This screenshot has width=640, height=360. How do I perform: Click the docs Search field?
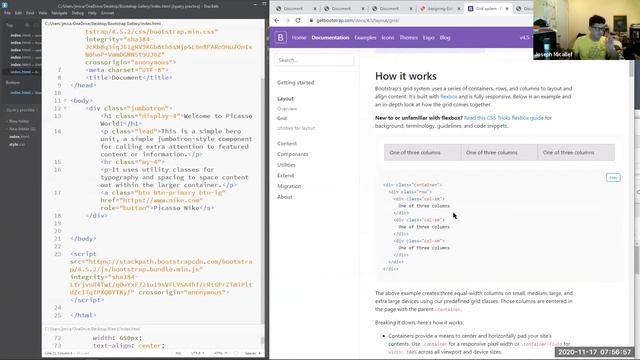(x=314, y=60)
